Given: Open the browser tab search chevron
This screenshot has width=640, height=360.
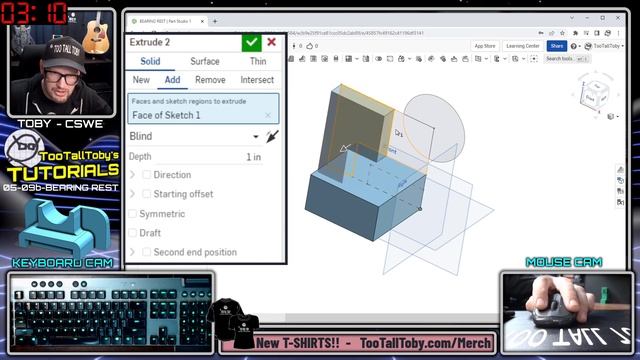Looking at the screenshot, I should 572,18.
